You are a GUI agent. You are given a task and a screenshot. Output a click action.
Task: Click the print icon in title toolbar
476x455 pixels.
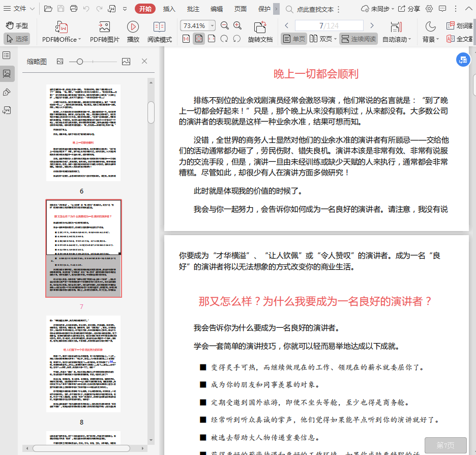(x=74, y=9)
